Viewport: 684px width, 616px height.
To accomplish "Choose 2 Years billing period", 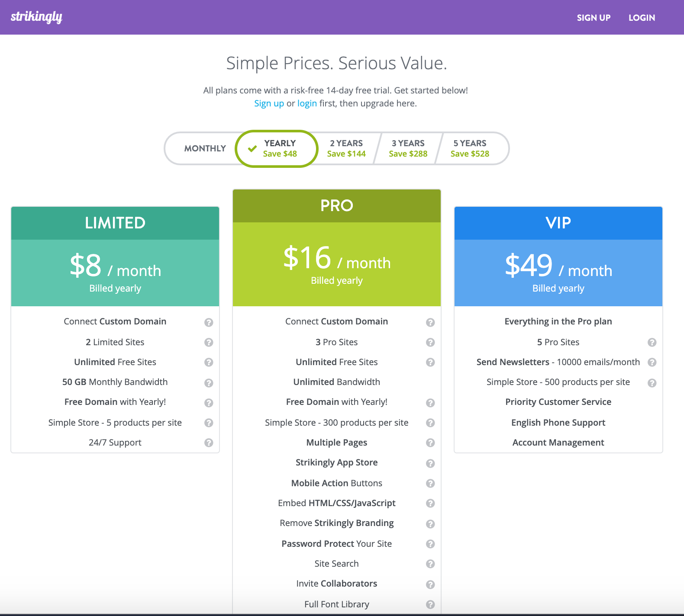I will point(346,148).
